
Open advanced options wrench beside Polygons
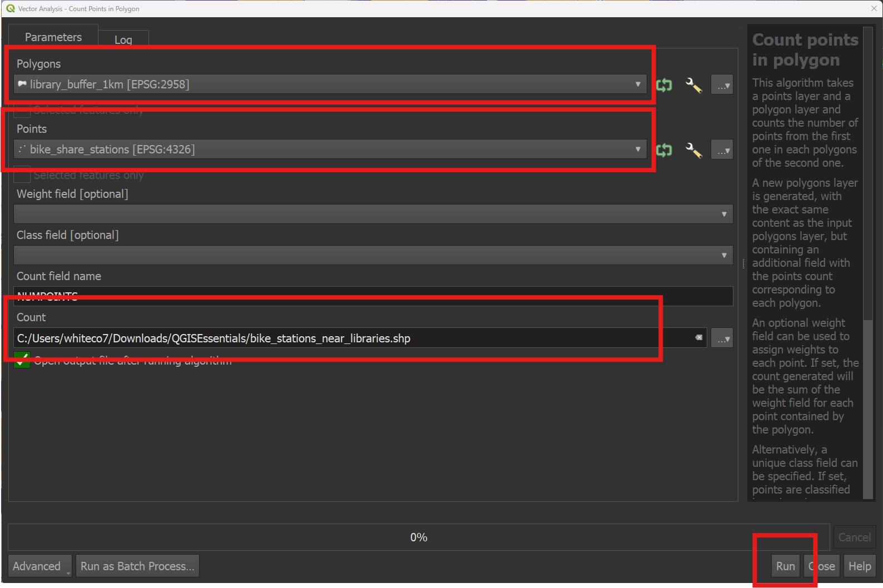(693, 85)
